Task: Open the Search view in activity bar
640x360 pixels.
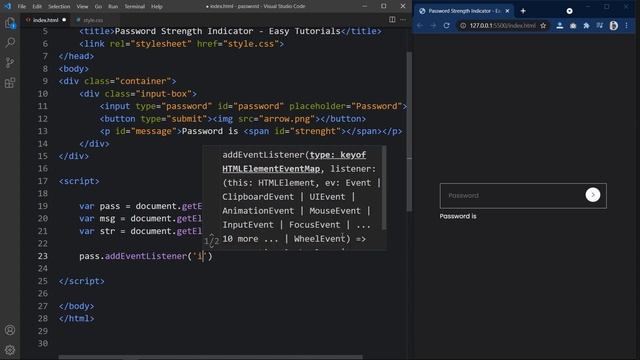Action: [10, 42]
